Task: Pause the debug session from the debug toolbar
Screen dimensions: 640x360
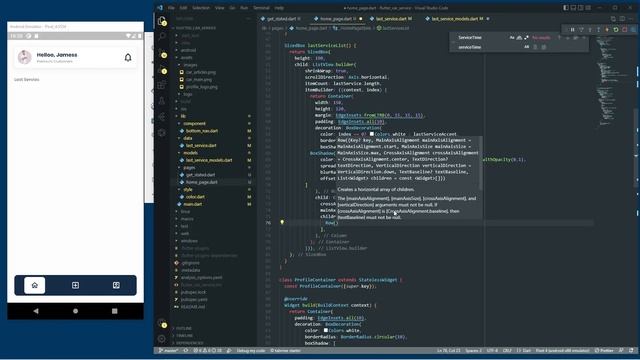Action: point(572,30)
